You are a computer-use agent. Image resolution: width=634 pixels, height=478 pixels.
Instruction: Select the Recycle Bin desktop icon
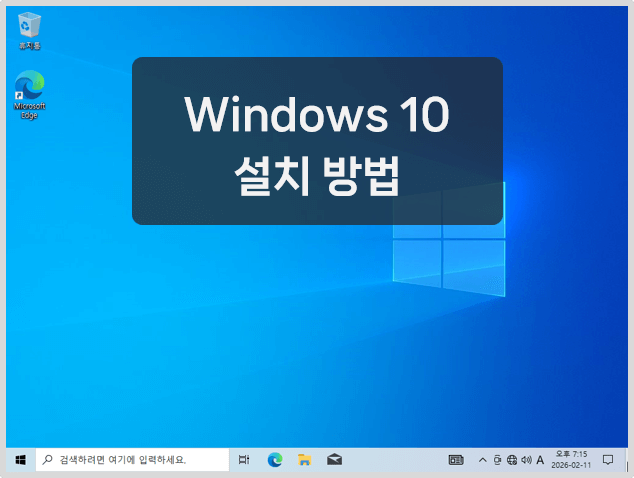point(30,30)
